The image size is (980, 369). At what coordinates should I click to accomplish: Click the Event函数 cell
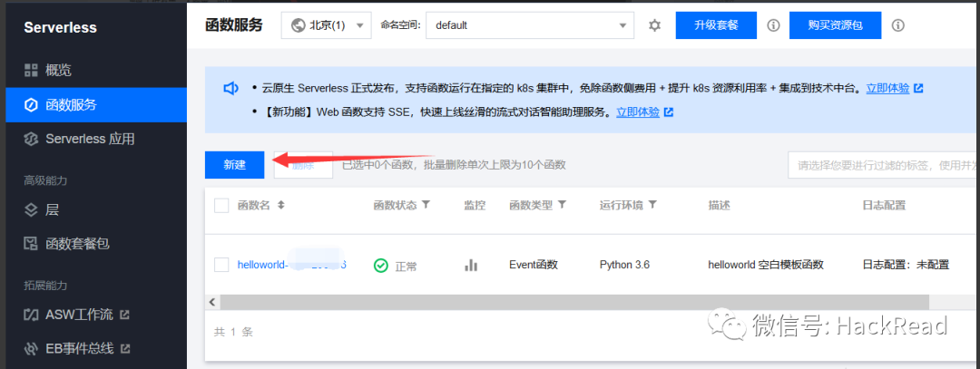534,265
